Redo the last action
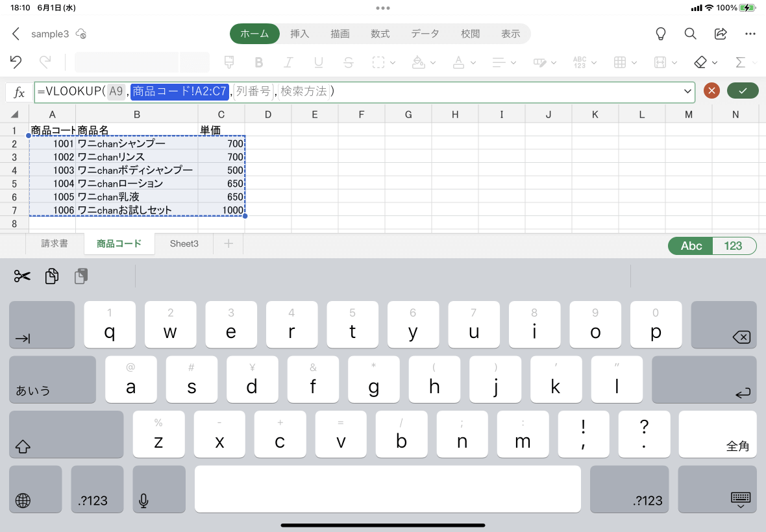Screen dimensions: 766x532 click(x=45, y=62)
